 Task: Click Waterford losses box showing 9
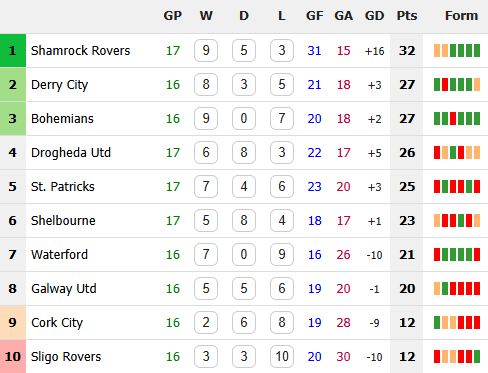[282, 255]
